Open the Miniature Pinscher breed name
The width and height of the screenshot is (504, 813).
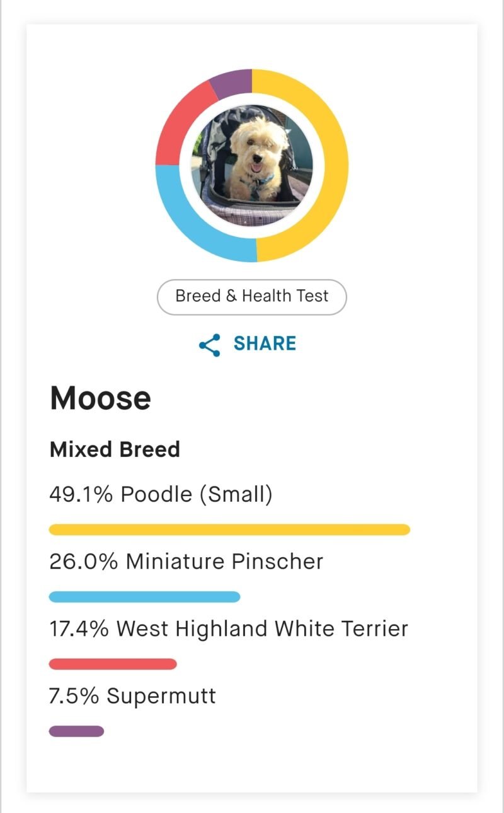(x=224, y=562)
